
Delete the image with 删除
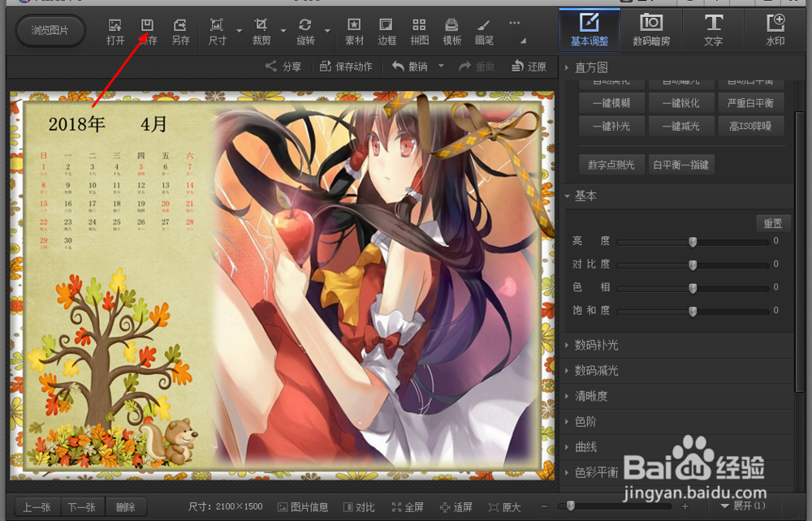point(126,507)
